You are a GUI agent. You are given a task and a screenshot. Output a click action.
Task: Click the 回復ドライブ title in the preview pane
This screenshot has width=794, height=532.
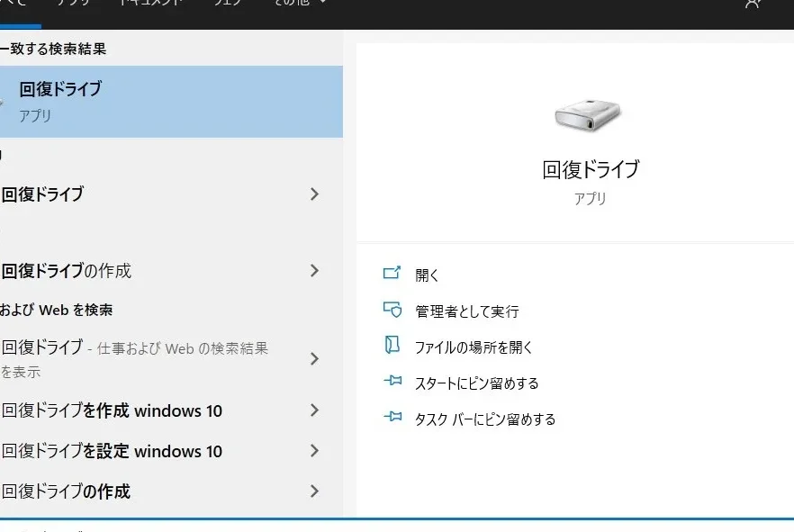(590, 169)
